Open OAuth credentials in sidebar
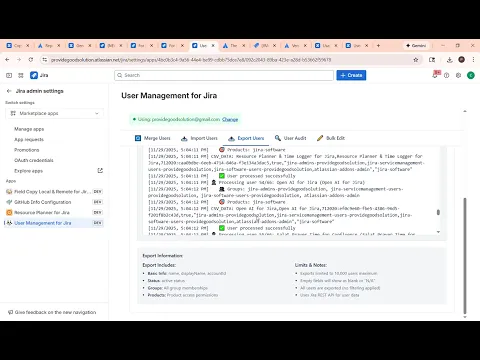The height and width of the screenshot is (360, 480). [x=34, y=160]
